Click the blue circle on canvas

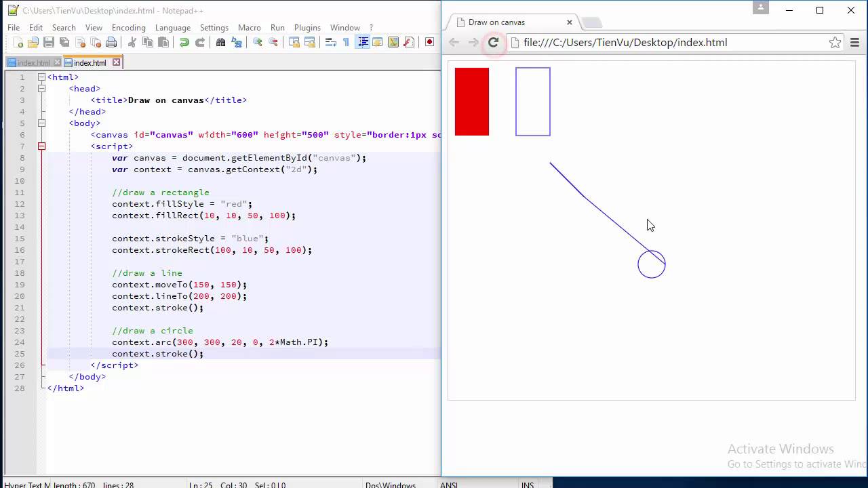(652, 264)
